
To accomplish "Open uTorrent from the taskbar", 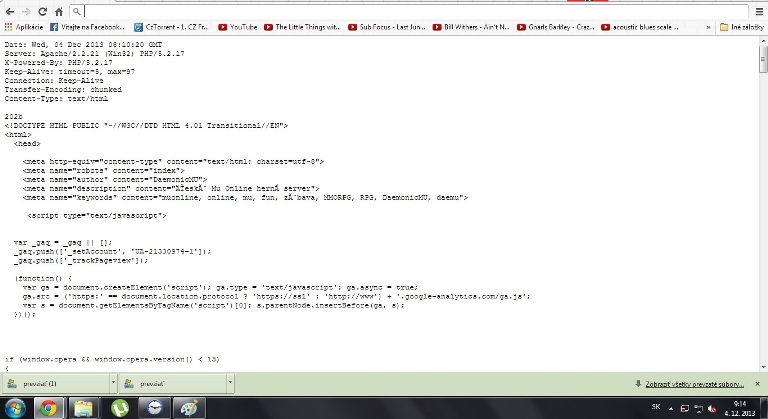I will pos(119,407).
